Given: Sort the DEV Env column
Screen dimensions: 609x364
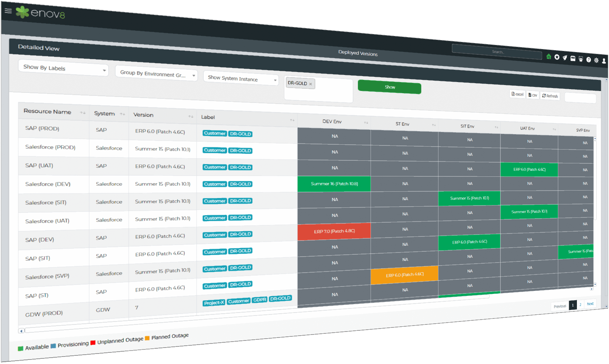Looking at the screenshot, I should point(366,122).
